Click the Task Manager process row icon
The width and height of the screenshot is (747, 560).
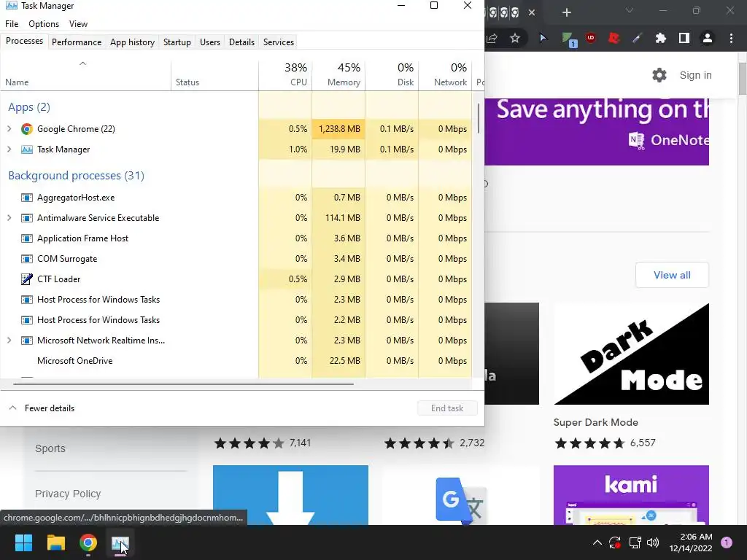click(27, 149)
